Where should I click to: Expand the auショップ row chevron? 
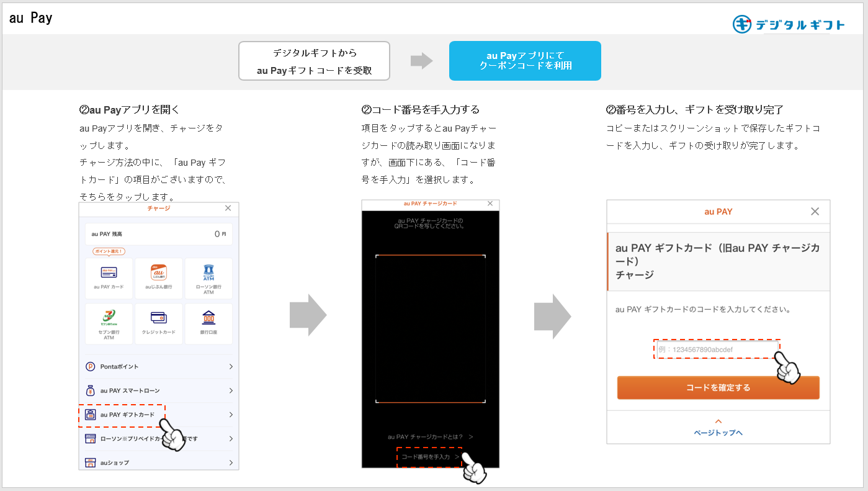coord(231,462)
